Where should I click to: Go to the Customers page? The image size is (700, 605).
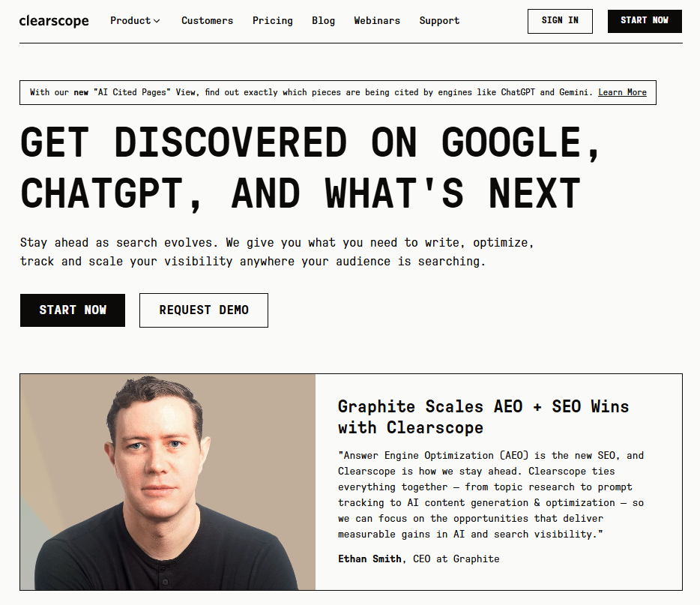207,21
